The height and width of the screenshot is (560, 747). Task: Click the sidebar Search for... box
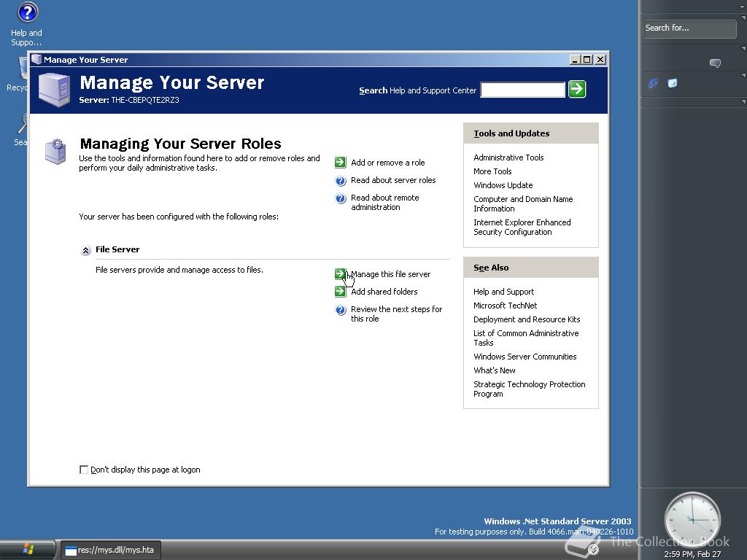(689, 28)
